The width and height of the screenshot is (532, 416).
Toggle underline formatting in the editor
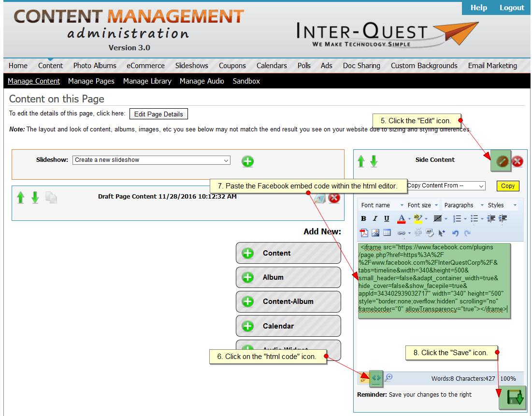click(387, 218)
